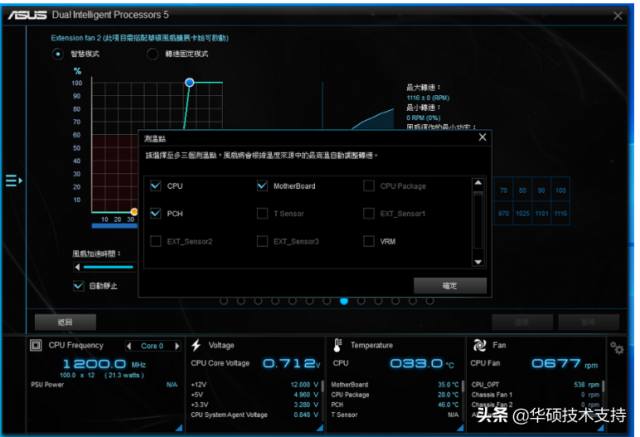Open the Core 0 selector
The image size is (640, 437).
coord(152,346)
